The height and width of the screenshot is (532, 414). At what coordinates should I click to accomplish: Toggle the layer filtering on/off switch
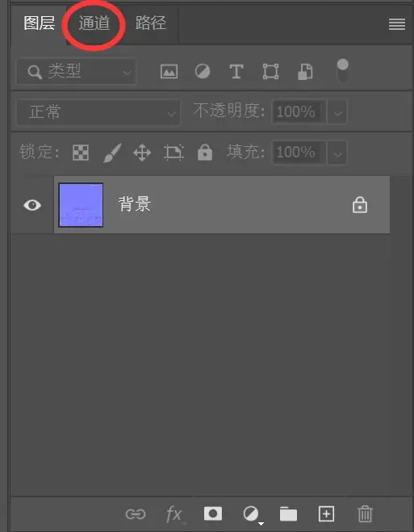pyautogui.click(x=343, y=71)
